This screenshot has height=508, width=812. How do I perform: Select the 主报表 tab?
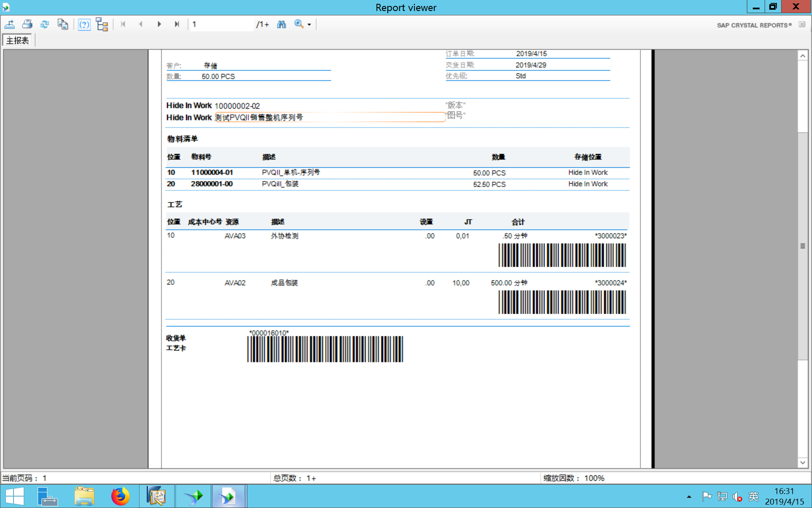click(17, 40)
